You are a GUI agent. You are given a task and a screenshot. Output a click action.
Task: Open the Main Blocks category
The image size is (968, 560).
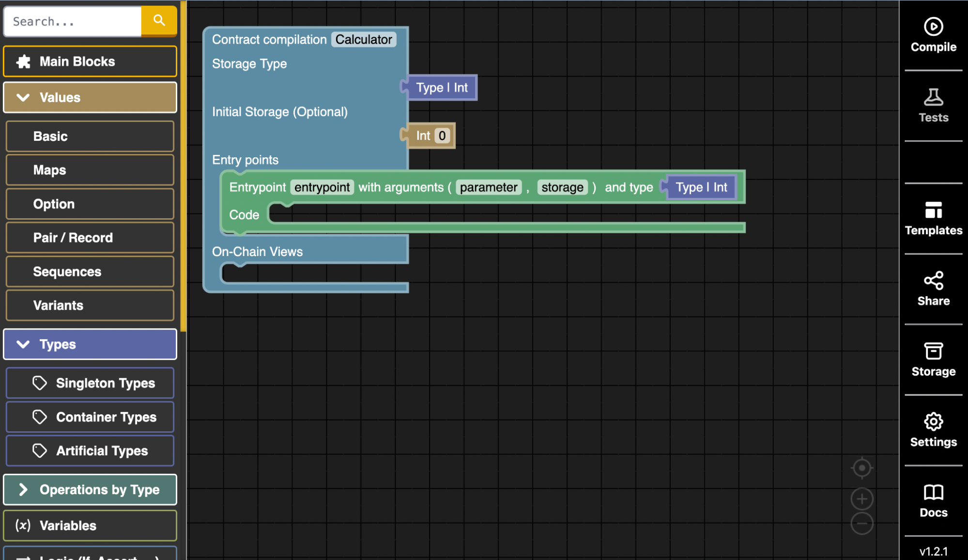click(x=90, y=61)
